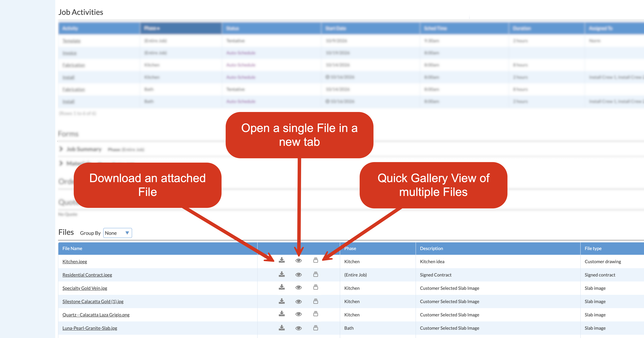Open the gallery icon on the Quartz Calacatta Laza Grigio row

(x=316, y=313)
